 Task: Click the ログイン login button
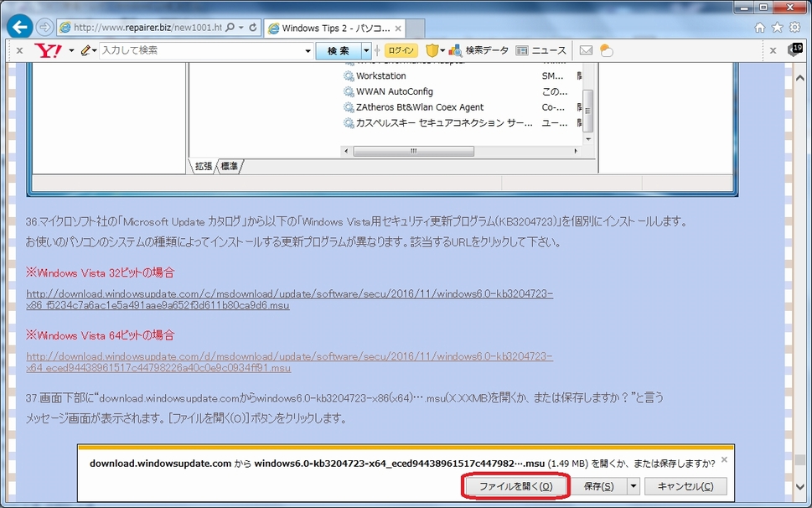coord(401,50)
